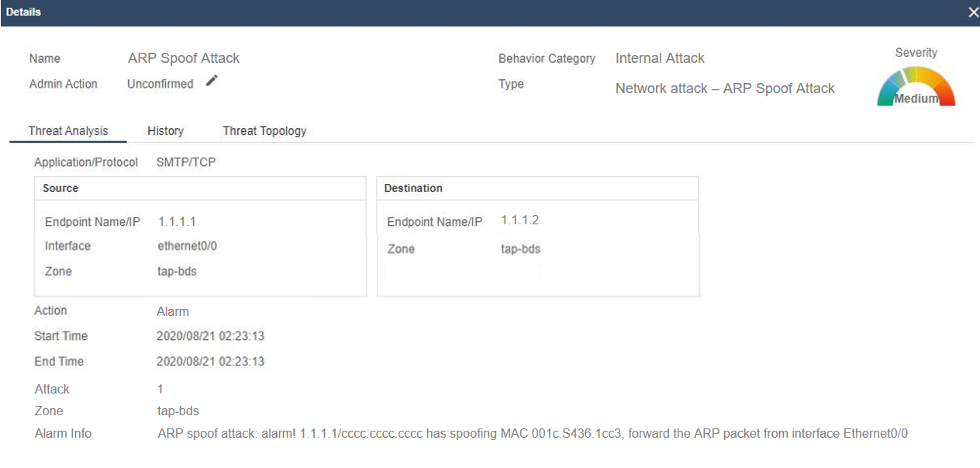
Task: Switch to the History tab
Action: [x=165, y=131]
